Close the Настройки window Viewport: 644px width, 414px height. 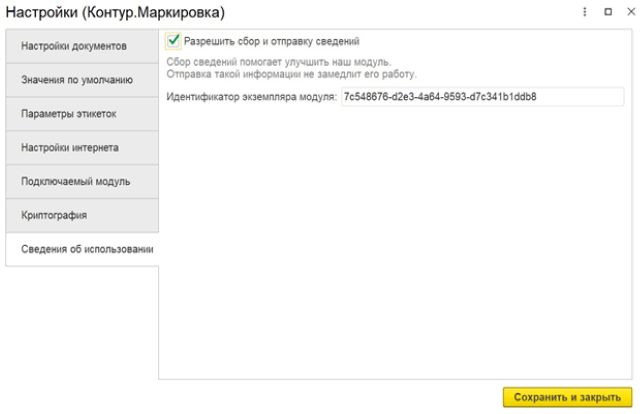coord(631,12)
